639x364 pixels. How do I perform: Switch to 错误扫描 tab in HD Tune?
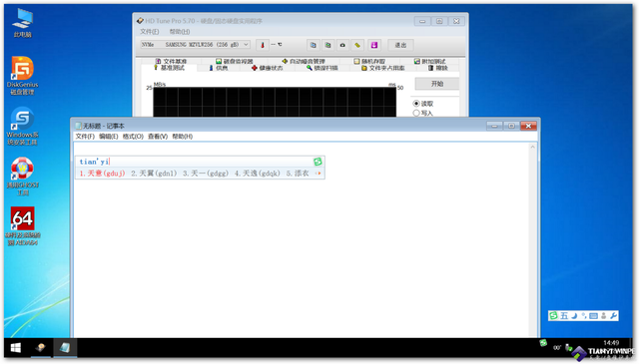[x=322, y=68]
